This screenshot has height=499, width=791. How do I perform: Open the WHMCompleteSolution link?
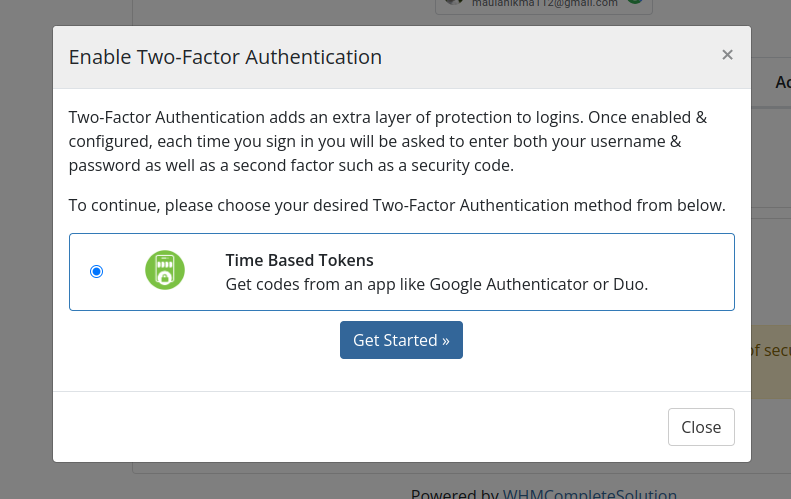tap(590, 493)
